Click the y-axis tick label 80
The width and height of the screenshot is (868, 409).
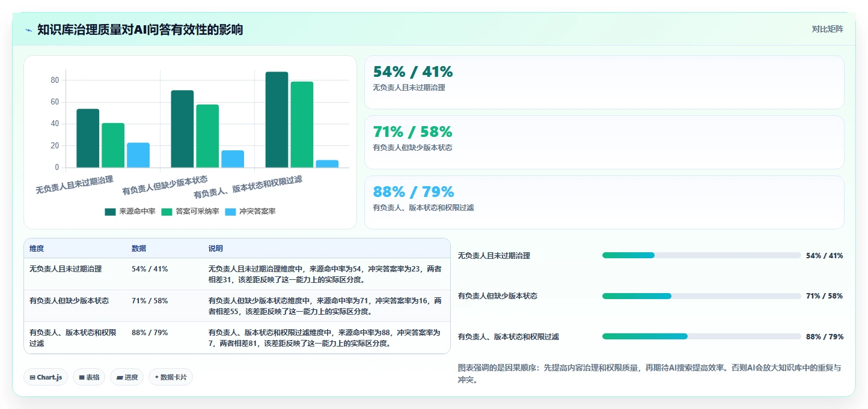click(x=54, y=80)
